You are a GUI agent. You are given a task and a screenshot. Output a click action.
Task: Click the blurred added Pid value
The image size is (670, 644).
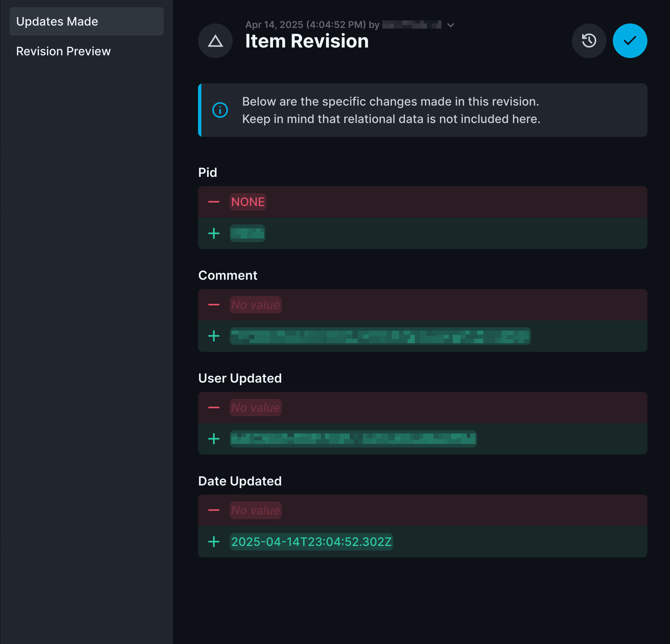pyautogui.click(x=247, y=233)
